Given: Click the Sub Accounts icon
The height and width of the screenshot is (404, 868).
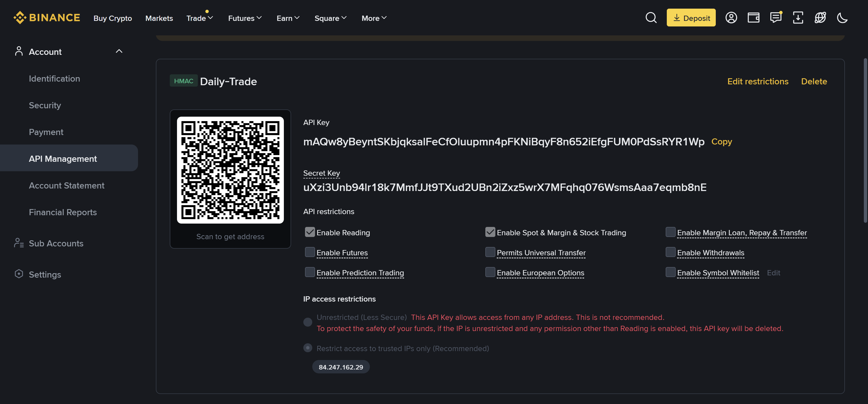Looking at the screenshot, I should pyautogui.click(x=19, y=243).
